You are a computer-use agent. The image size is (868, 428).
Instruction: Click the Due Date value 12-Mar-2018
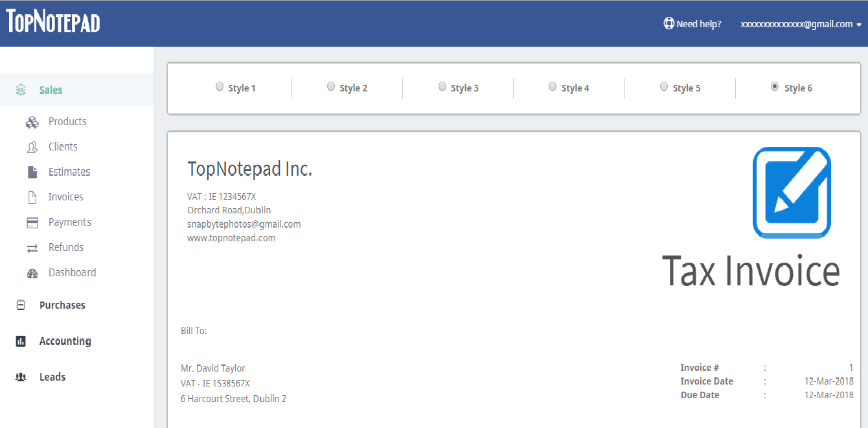(x=829, y=395)
